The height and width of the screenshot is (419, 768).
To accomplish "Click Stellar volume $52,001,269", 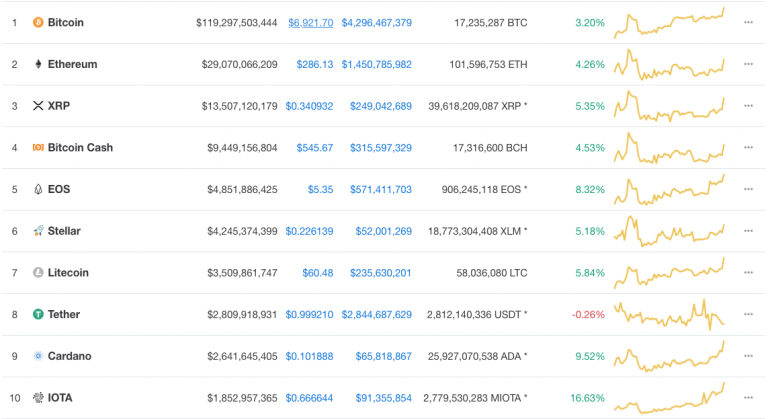I will [384, 231].
